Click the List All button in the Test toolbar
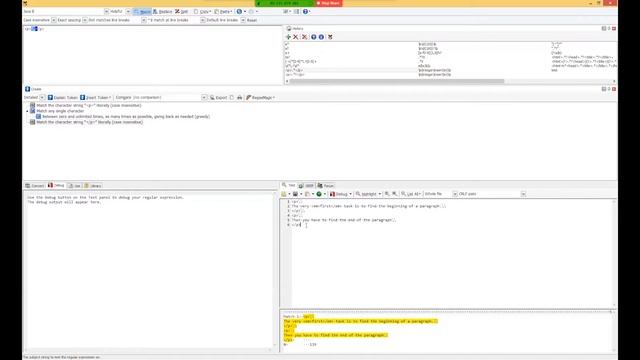 pyautogui.click(x=411, y=194)
